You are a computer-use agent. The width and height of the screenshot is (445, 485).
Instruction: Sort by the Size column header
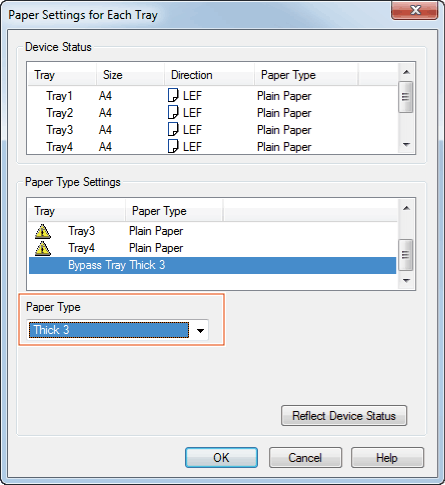point(131,75)
